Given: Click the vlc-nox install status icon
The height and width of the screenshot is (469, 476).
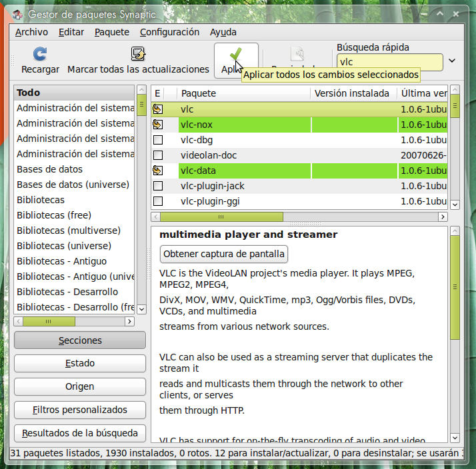Looking at the screenshot, I should [157, 125].
